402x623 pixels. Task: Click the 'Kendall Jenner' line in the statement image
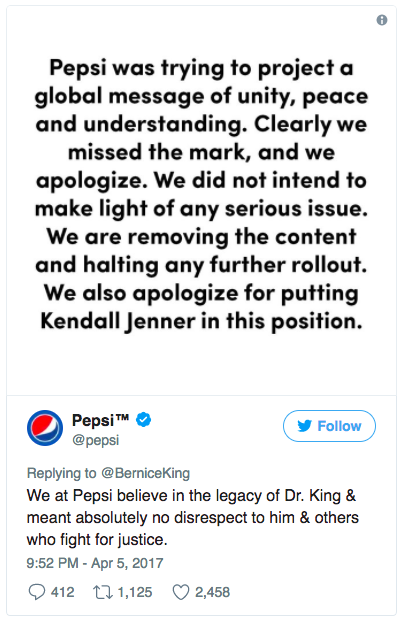click(x=201, y=321)
